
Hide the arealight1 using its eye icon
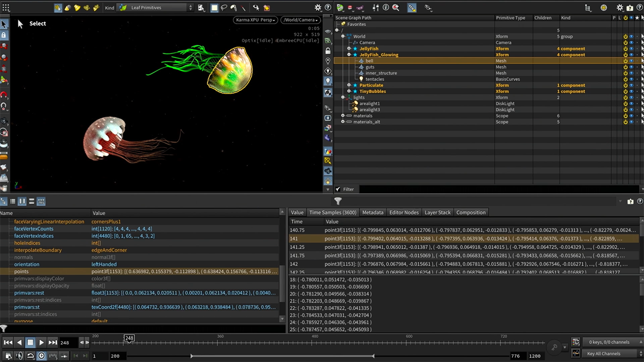[631, 104]
